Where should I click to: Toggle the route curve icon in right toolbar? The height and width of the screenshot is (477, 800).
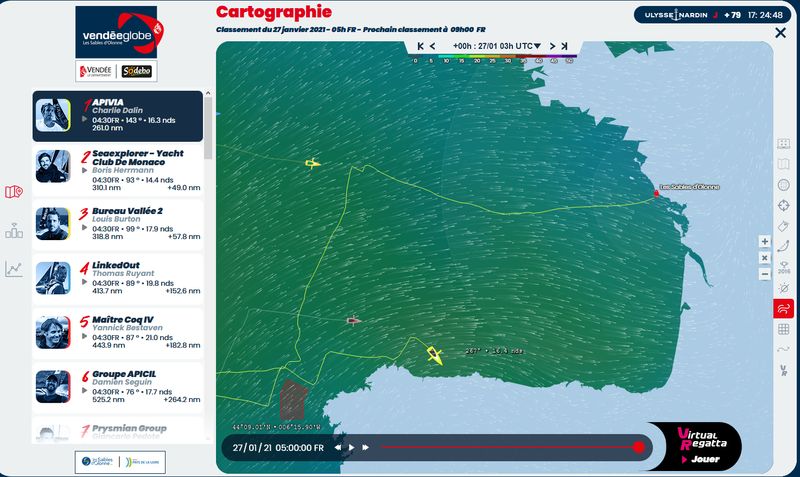(x=783, y=247)
